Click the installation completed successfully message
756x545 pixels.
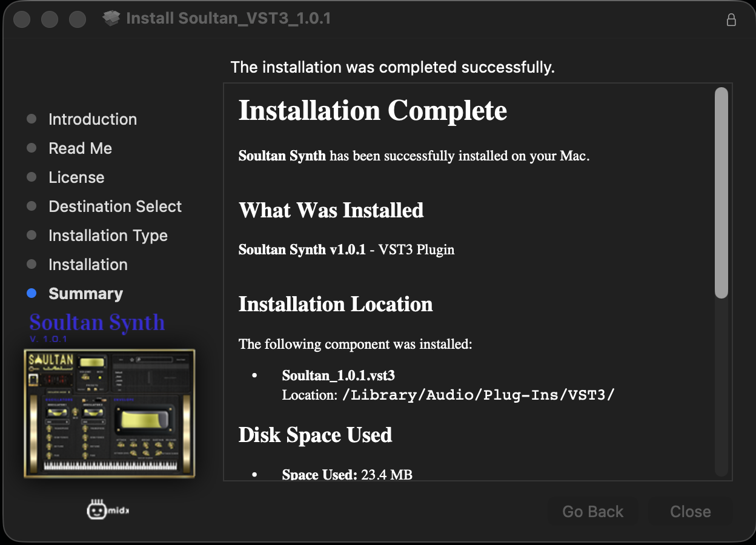(x=393, y=67)
